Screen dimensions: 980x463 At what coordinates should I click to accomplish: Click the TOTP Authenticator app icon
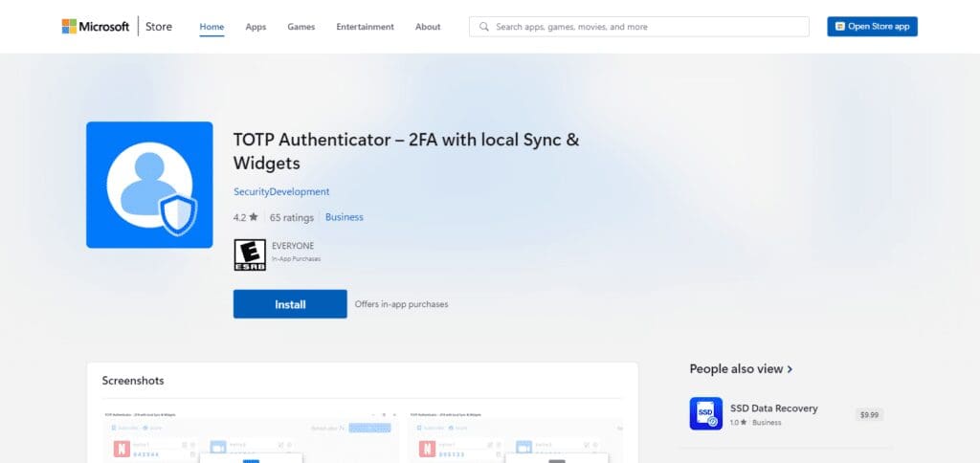(x=149, y=185)
